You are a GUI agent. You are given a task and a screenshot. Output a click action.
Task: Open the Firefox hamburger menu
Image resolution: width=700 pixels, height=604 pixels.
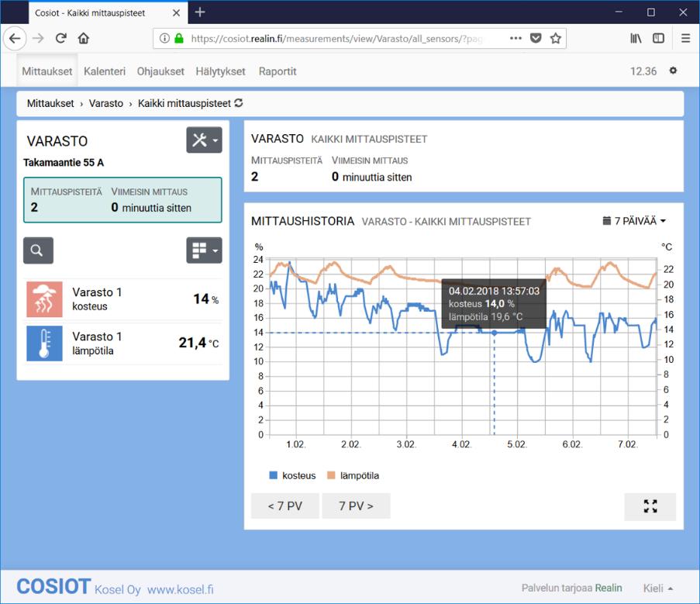coord(686,39)
